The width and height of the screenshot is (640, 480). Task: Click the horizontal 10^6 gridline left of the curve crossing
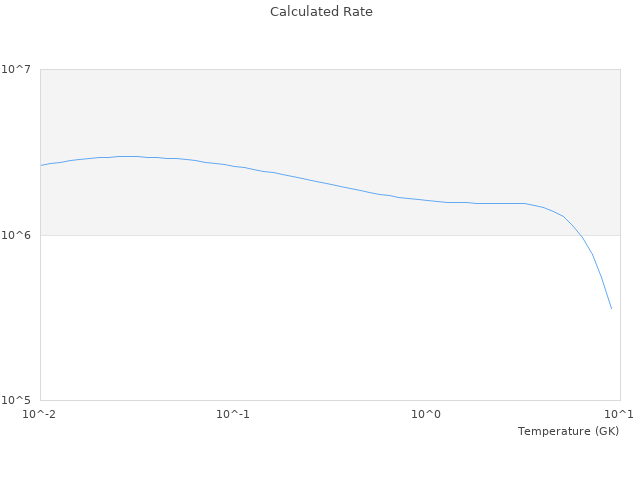[300, 235]
